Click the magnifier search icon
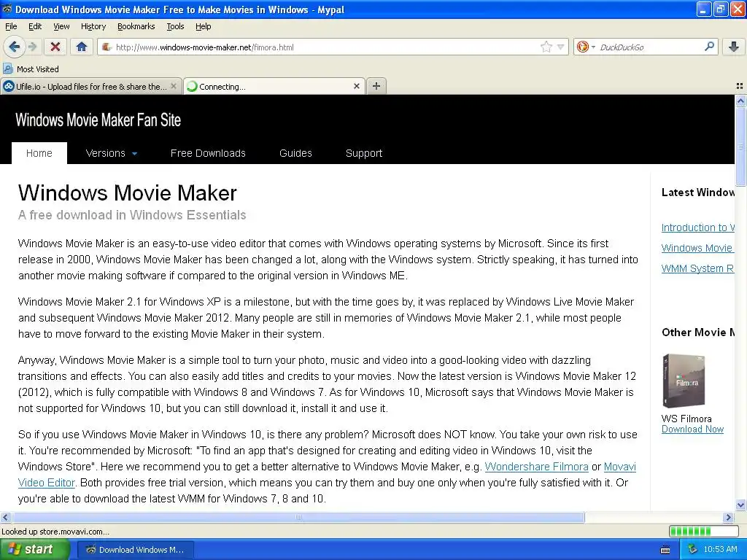Screen dimensions: 747x560 709,46
